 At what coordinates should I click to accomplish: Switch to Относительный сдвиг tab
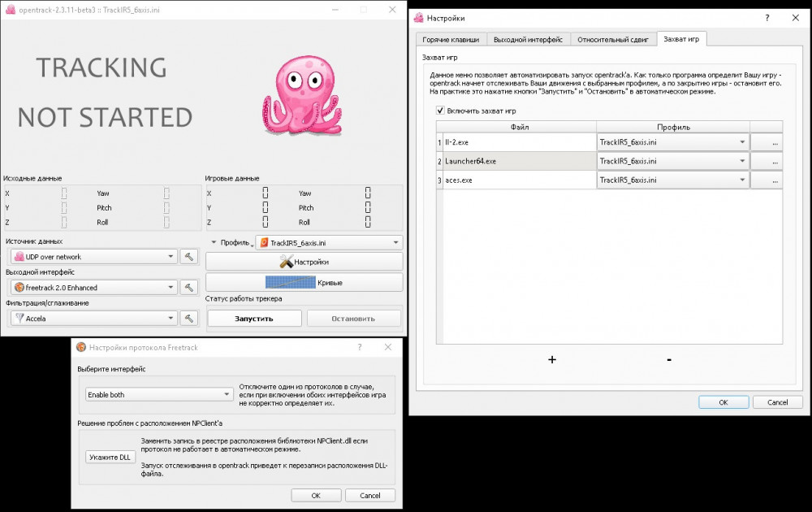coord(613,39)
